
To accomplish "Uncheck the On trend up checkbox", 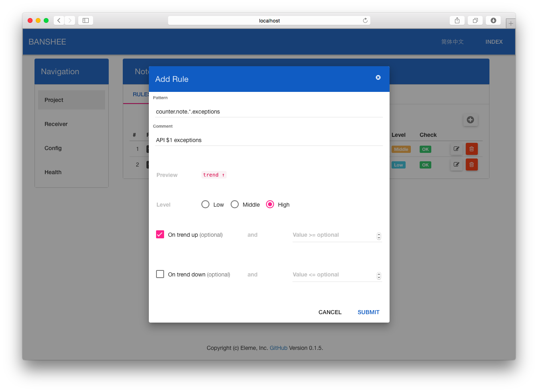I will tap(160, 234).
